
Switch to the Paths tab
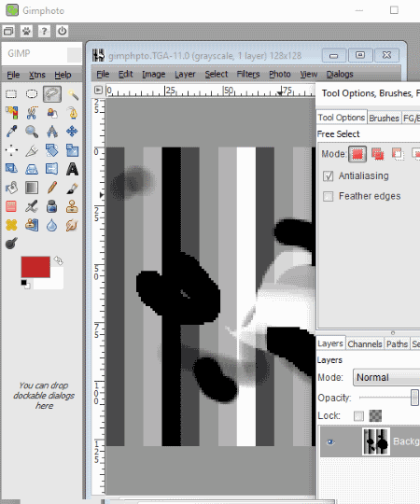click(397, 343)
